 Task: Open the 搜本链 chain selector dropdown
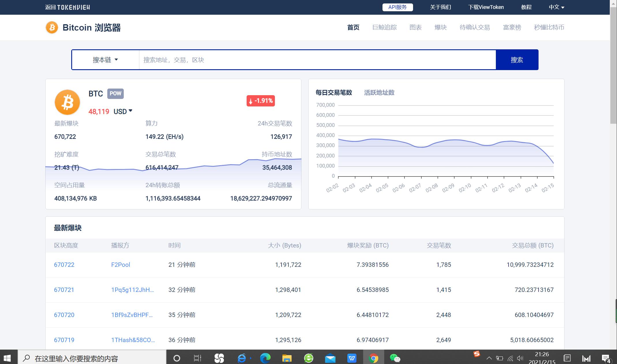tap(105, 60)
